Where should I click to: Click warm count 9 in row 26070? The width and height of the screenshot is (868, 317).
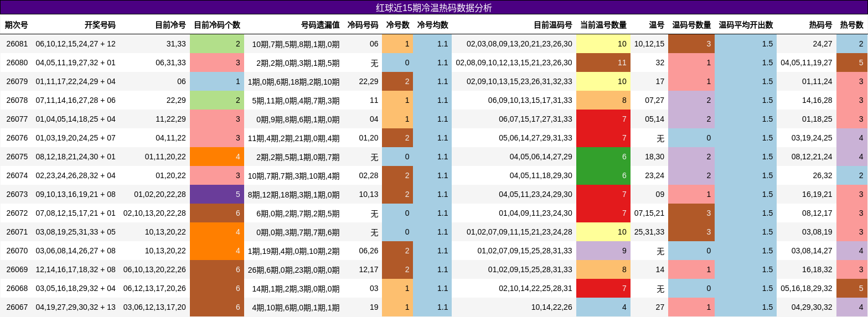click(603, 251)
